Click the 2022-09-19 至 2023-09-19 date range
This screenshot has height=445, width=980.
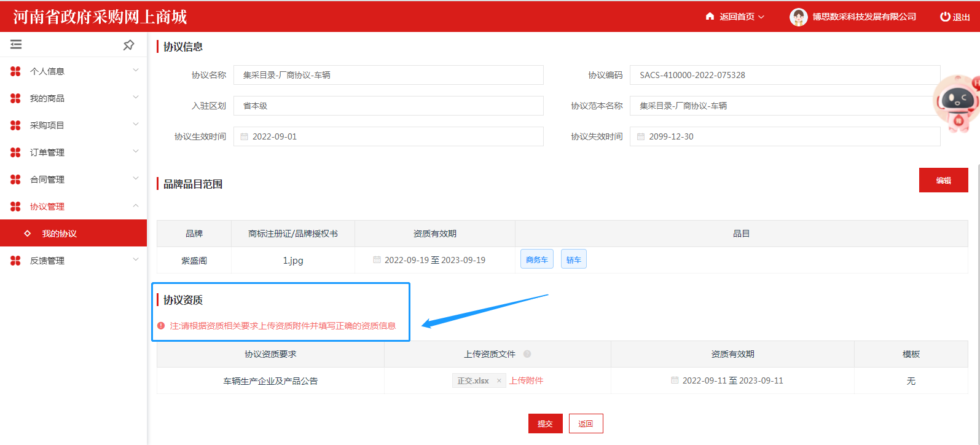(435, 260)
